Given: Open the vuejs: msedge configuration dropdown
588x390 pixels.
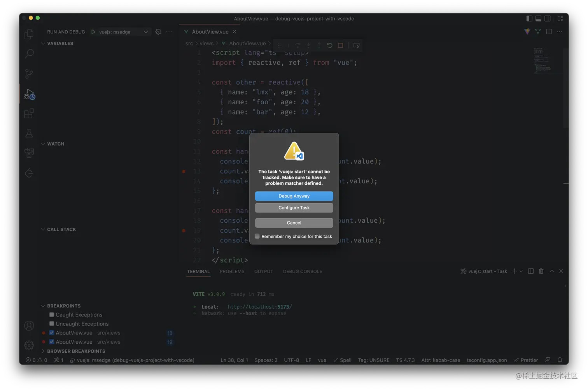Looking at the screenshot, I should click(145, 32).
